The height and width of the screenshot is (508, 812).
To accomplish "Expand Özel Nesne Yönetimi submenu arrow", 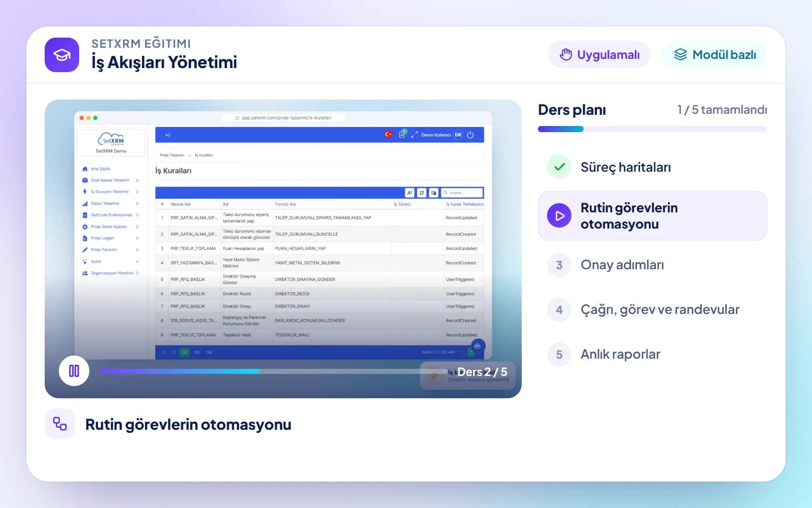I will 138,180.
